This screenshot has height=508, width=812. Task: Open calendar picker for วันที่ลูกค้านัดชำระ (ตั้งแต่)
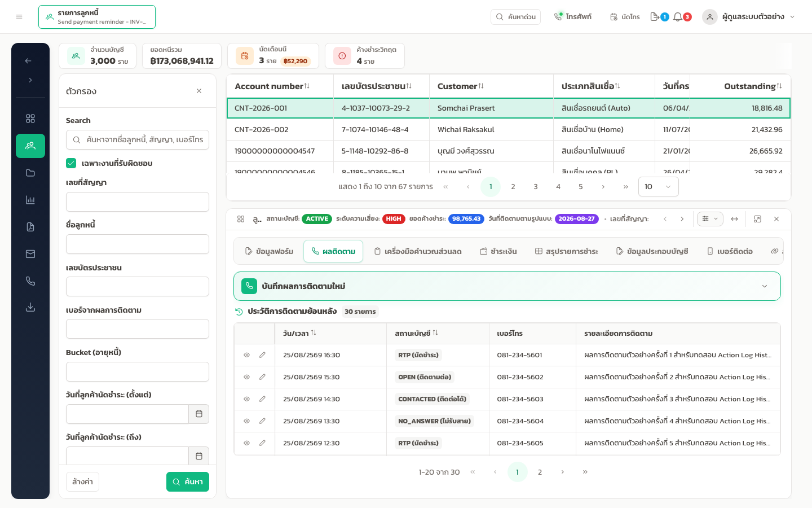[x=199, y=414]
